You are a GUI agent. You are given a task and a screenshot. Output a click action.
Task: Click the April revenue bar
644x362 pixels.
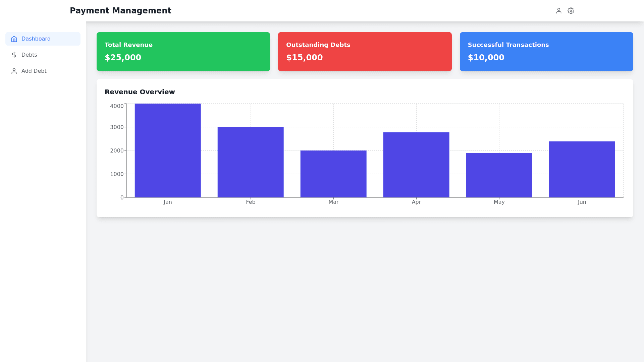pyautogui.click(x=416, y=165)
